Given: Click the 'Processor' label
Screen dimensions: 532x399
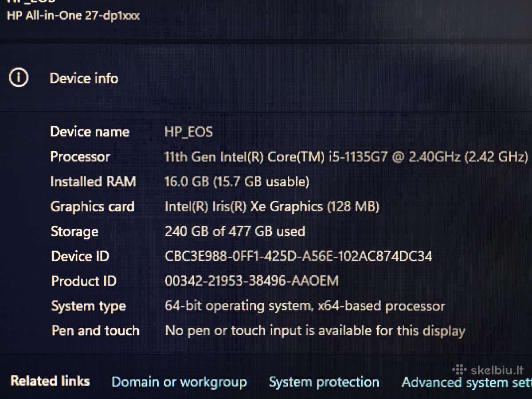Looking at the screenshot, I should (80, 157).
